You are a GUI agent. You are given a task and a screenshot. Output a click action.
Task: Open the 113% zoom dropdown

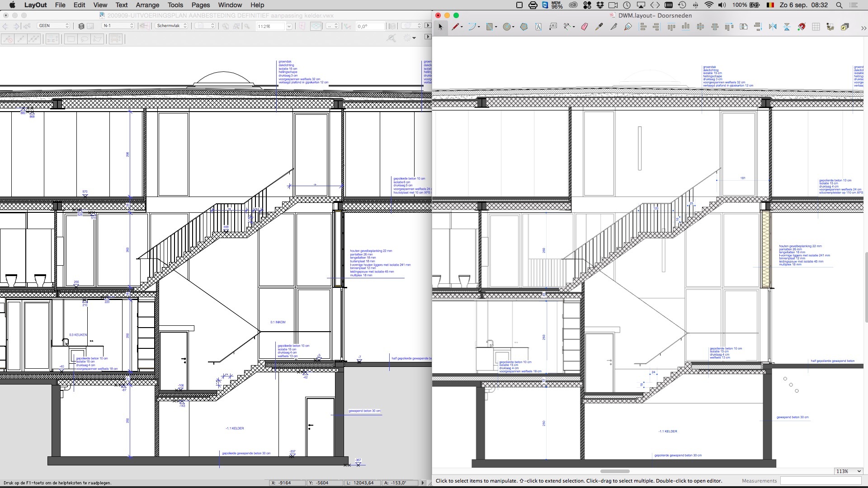coord(849,471)
